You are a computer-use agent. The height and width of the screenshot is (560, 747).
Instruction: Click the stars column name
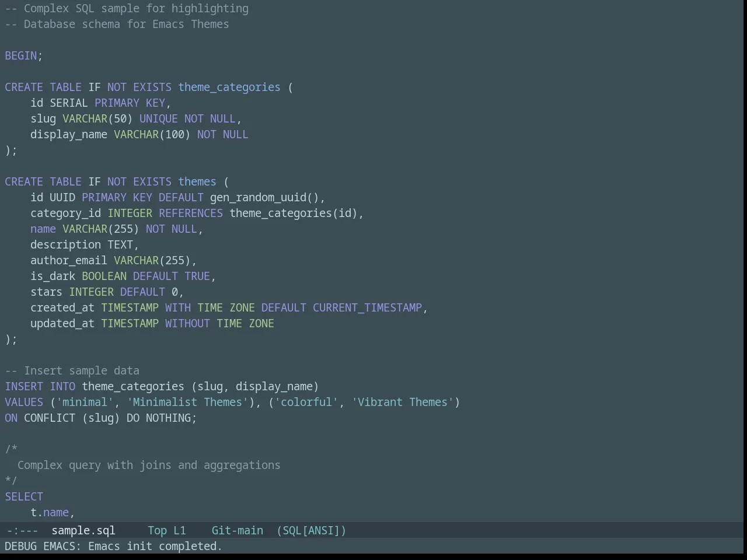click(x=46, y=292)
